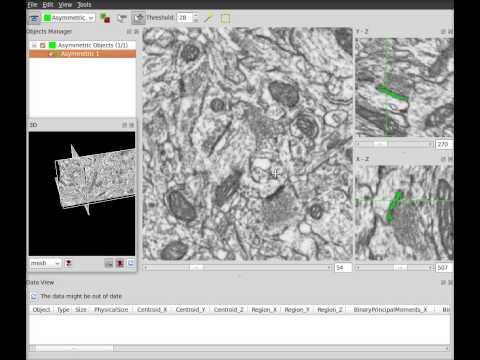Click the Threshold value field

185,18
